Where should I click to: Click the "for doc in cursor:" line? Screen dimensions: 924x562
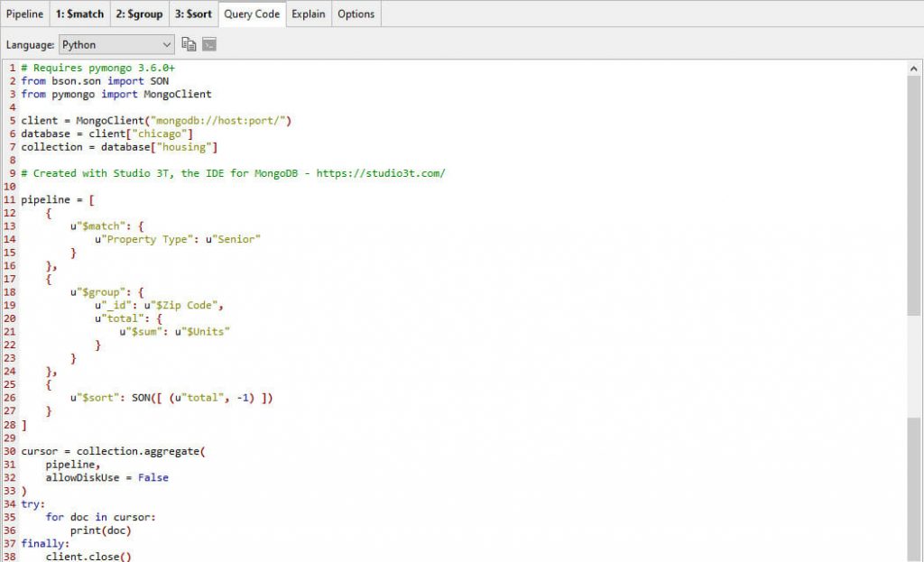coord(101,517)
